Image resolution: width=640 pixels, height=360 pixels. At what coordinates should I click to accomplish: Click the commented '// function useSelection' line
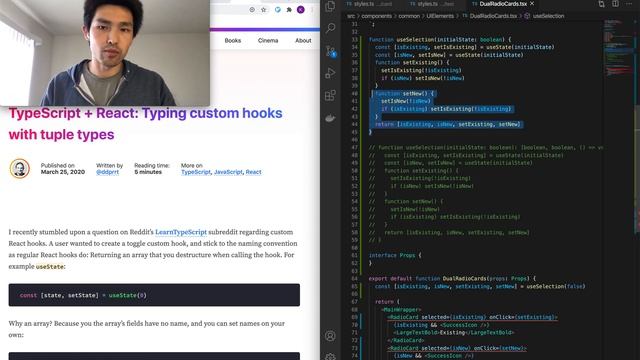[x=486, y=148]
